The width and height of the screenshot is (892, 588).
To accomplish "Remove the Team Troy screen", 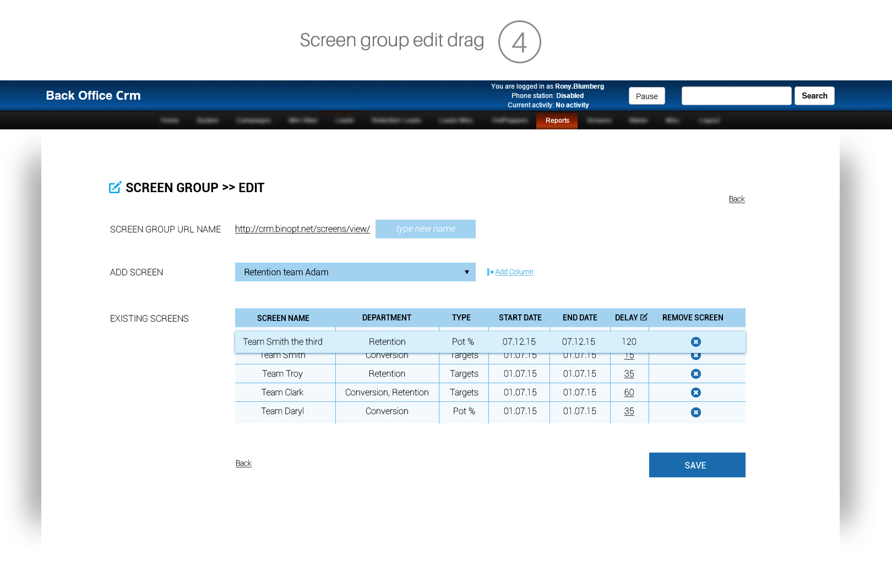I will point(696,374).
